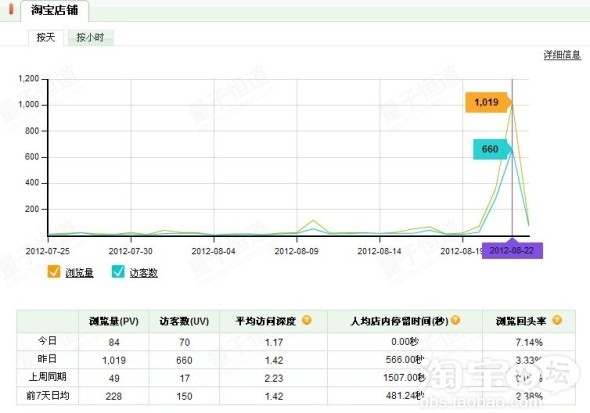Toggle the 浏览量 orange checkbox

[54, 272]
